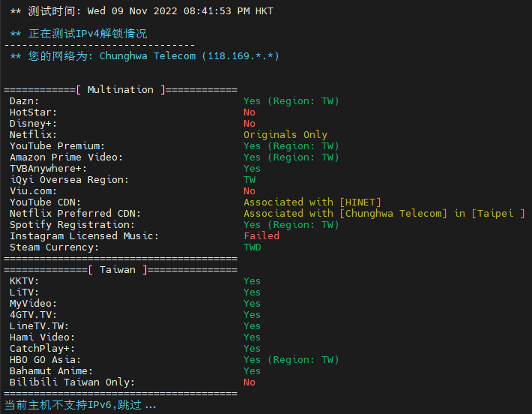Click the Disney+ label

(x=33, y=124)
